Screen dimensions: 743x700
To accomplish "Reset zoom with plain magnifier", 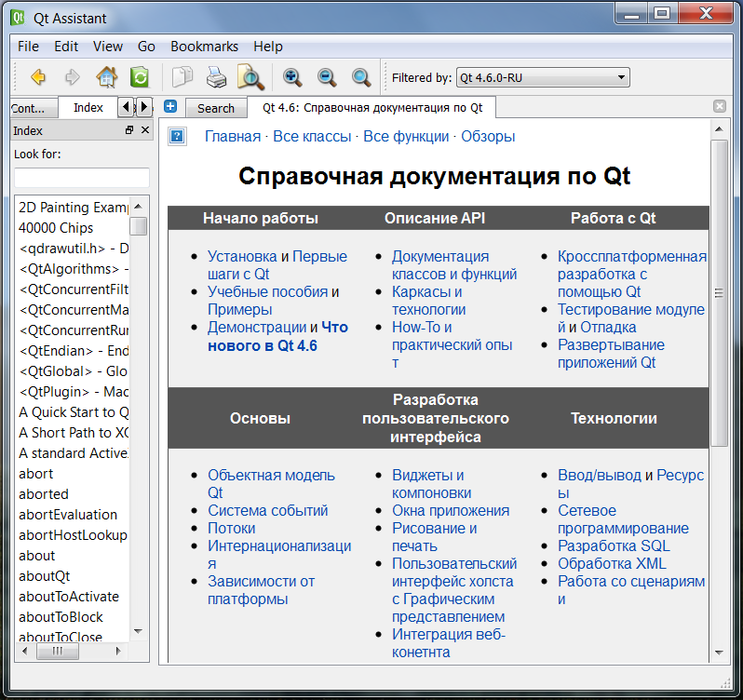I will [x=360, y=77].
